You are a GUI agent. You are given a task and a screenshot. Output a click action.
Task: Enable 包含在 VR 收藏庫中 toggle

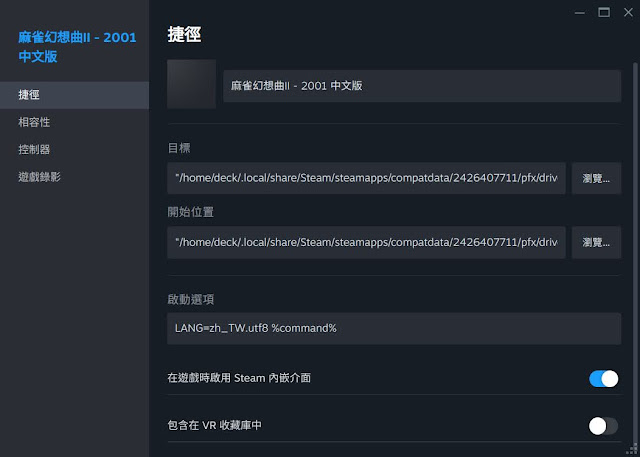(x=603, y=426)
